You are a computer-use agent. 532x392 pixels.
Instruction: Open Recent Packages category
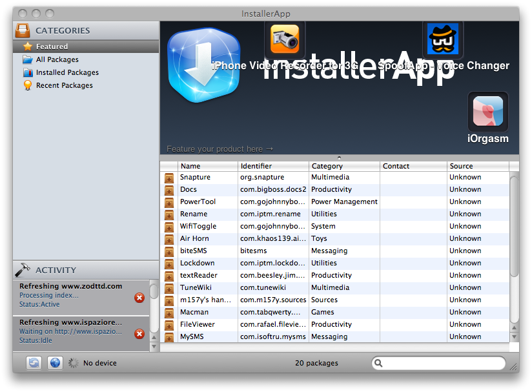64,85
